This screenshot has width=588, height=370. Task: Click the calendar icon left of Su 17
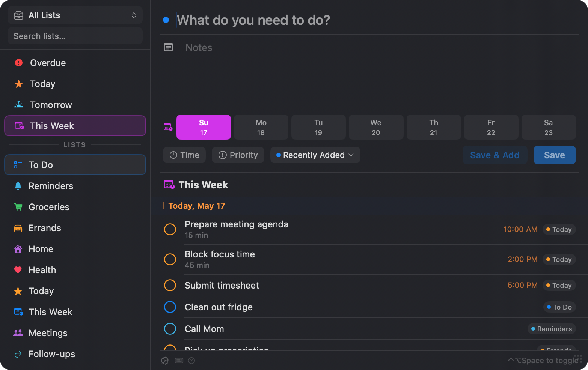coord(168,127)
